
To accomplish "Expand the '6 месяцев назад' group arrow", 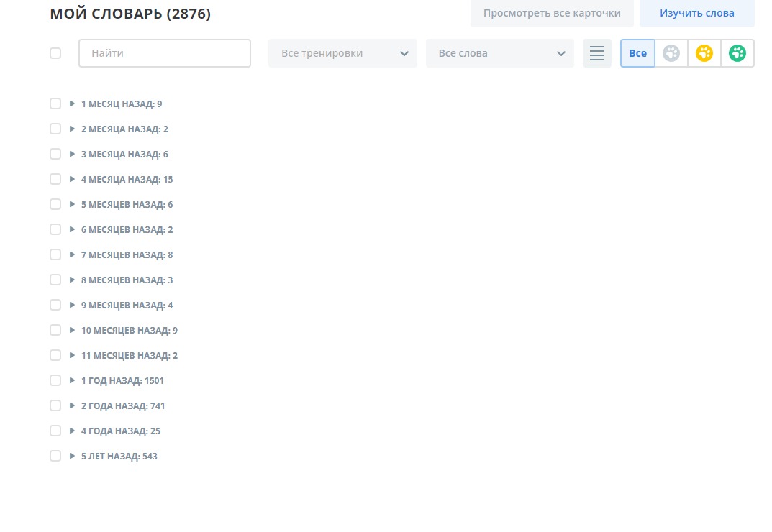I will tap(72, 229).
